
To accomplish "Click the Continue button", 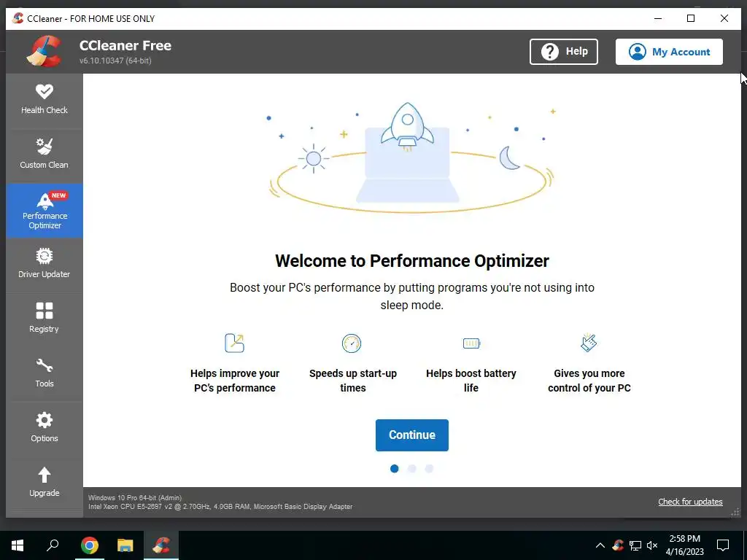I will tap(411, 435).
